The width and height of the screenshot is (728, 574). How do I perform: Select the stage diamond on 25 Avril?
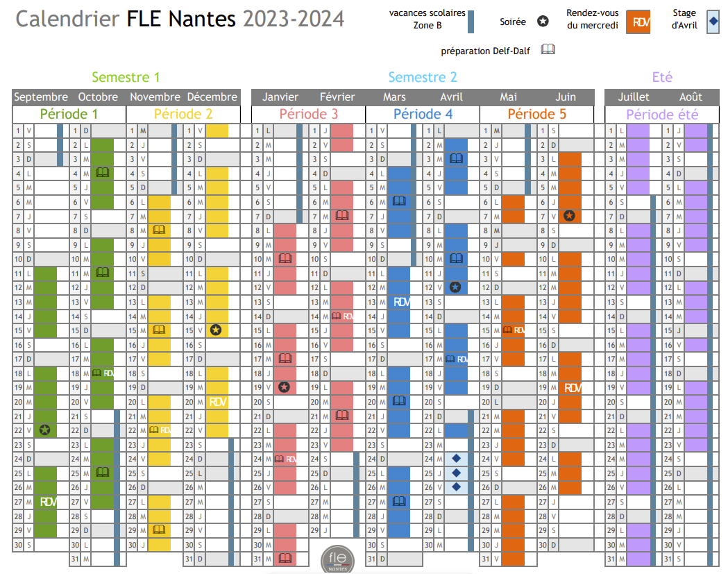point(457,473)
